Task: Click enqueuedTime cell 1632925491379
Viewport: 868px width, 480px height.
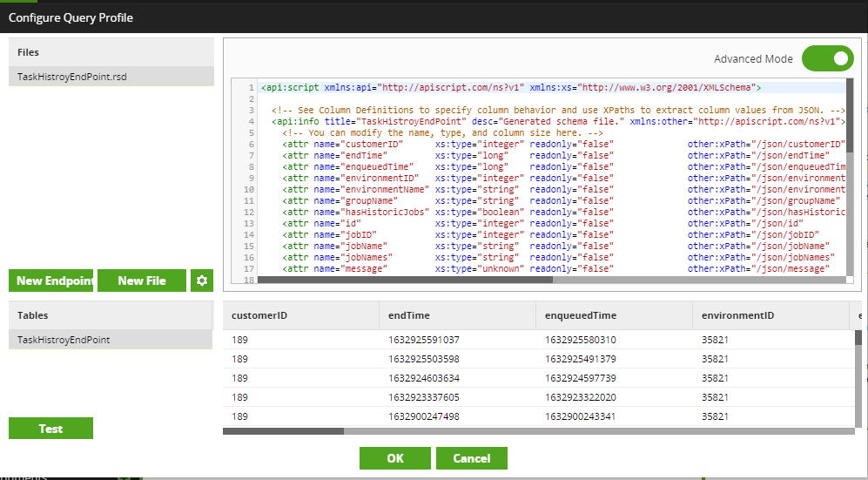Action: (x=581, y=359)
